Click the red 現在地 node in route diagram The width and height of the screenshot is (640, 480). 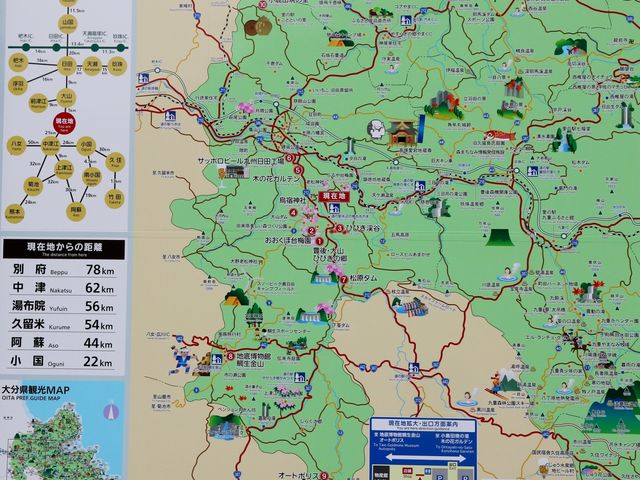coord(65,120)
